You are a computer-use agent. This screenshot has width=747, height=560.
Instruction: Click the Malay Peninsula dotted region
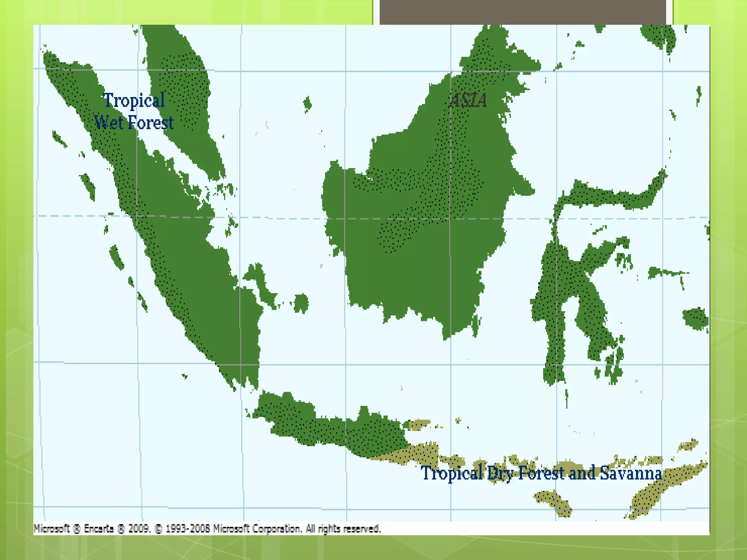pos(184,87)
